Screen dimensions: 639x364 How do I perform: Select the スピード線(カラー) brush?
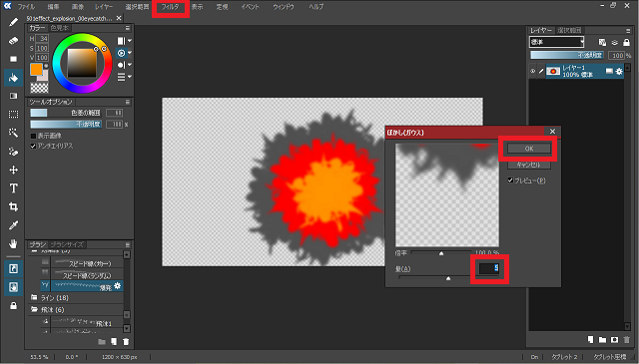pos(82,263)
